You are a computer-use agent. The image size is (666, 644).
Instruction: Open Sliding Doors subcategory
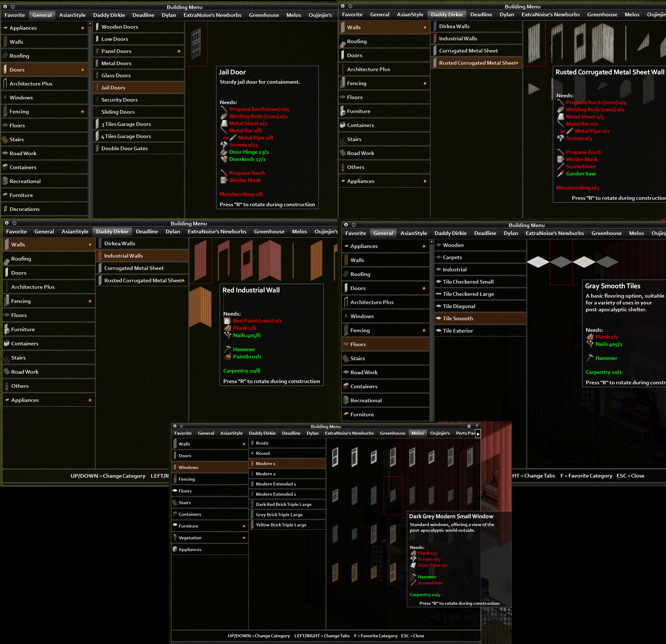tap(139, 112)
